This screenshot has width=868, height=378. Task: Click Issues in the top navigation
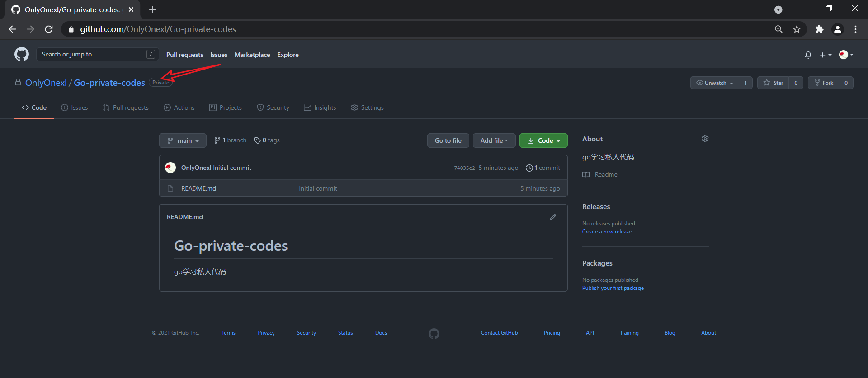pos(219,55)
